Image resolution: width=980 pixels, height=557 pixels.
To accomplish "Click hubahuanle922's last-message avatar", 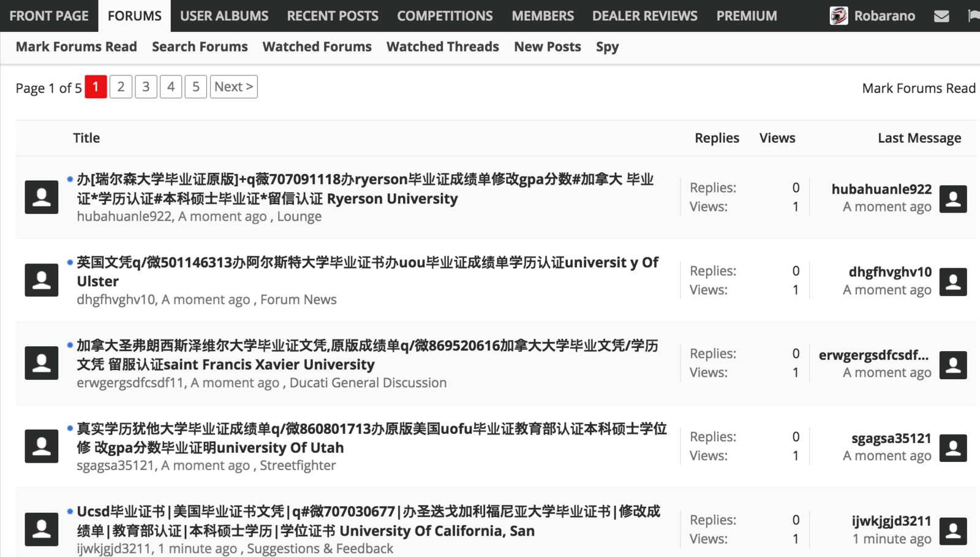I will (953, 199).
